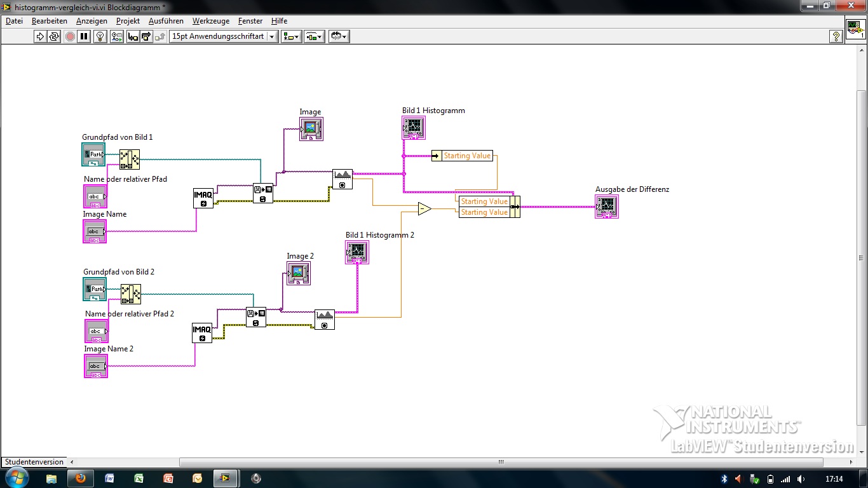Open the 15pt Anwendungsschriftart font dropdown
The height and width of the screenshot is (488, 868).
[x=224, y=36]
